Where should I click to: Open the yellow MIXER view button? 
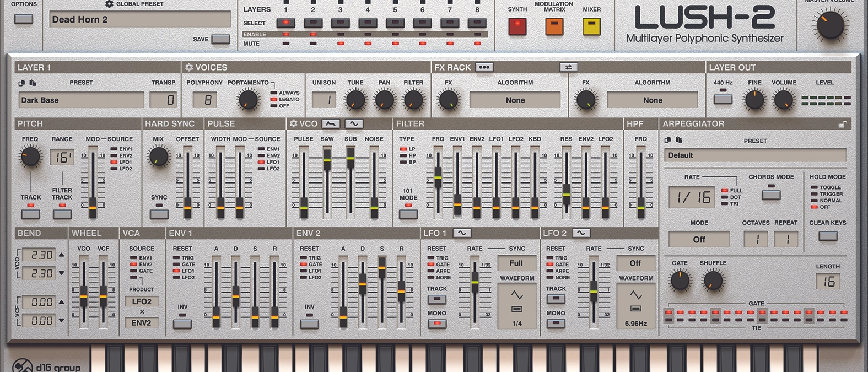591,26
